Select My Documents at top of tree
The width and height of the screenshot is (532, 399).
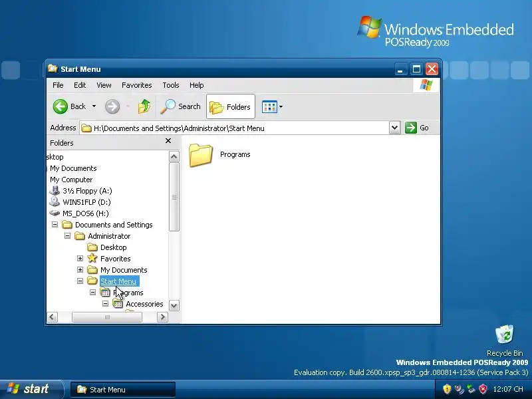point(73,168)
